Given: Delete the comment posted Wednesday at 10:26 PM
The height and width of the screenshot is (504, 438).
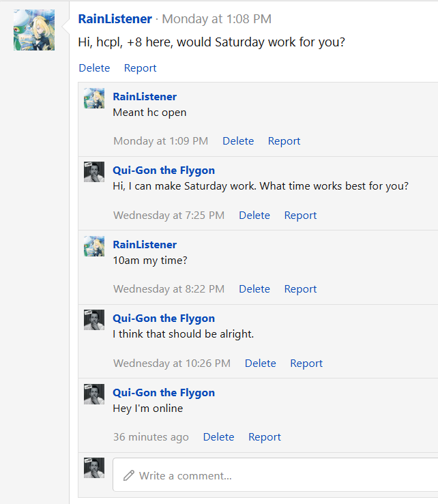Looking at the screenshot, I should pyautogui.click(x=261, y=364).
